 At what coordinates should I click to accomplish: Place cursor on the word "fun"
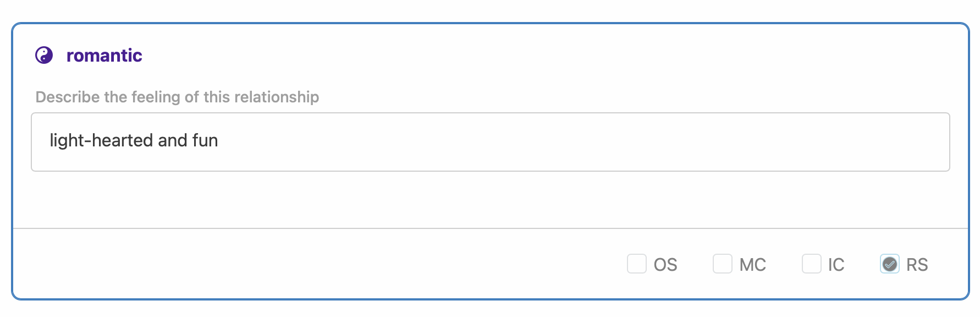205,140
